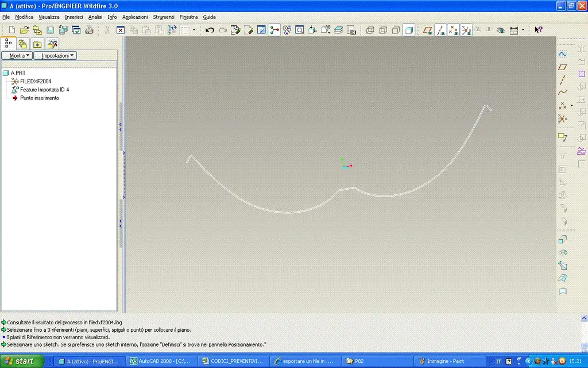588x368 pixels.
Task: Click the What's This help cursor icon
Action: pyautogui.click(x=539, y=30)
